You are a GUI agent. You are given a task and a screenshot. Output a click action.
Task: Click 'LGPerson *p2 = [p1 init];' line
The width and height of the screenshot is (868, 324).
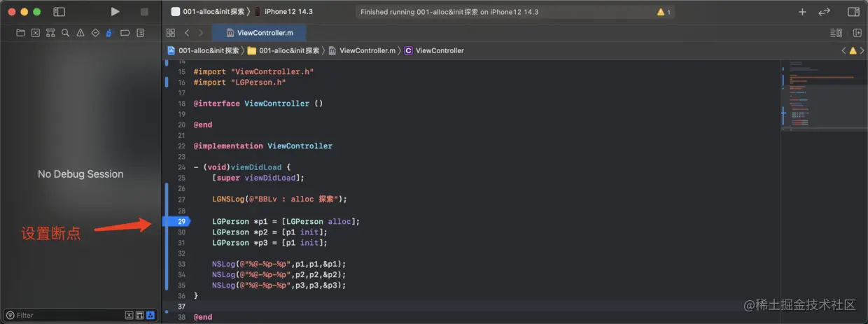[x=269, y=232]
